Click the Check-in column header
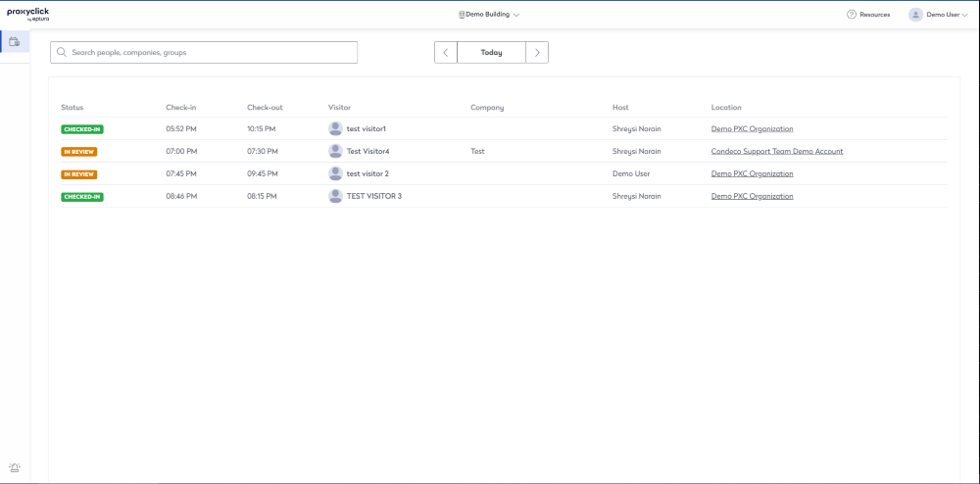The image size is (980, 484). (181, 108)
